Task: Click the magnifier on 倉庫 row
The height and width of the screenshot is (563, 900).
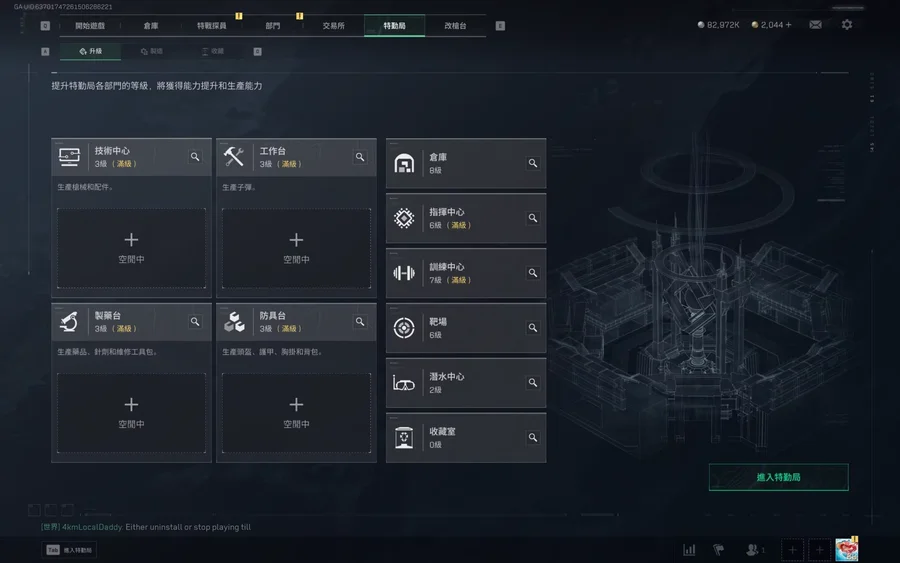Action: (533, 163)
